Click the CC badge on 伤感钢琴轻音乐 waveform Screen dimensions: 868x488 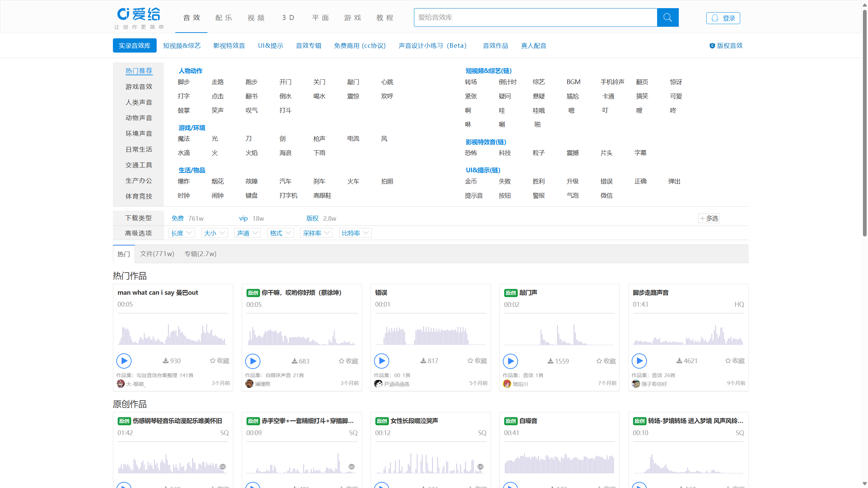coord(223,467)
